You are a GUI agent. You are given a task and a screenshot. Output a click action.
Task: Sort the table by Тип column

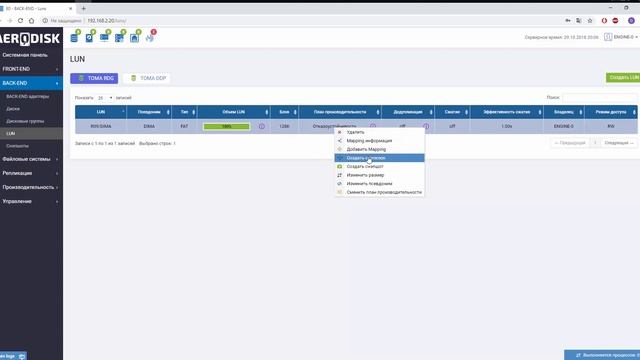point(184,112)
